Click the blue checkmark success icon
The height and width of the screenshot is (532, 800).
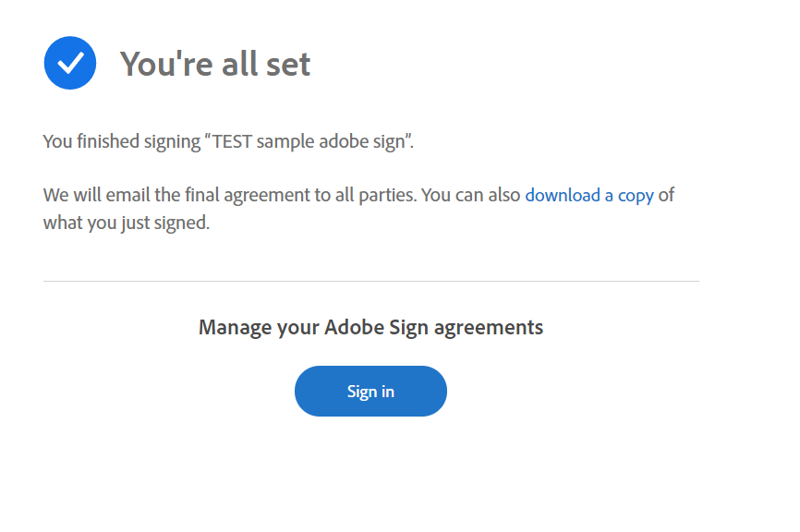70,63
